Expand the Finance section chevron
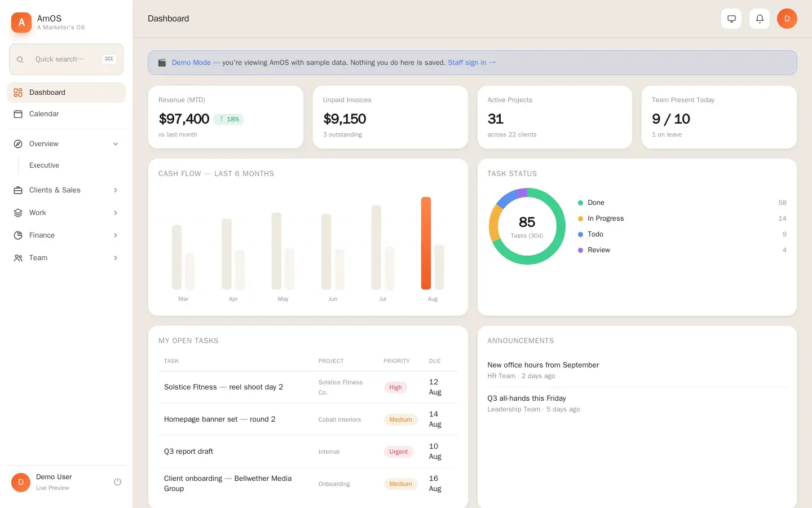This screenshot has width=812, height=508. [x=116, y=235]
